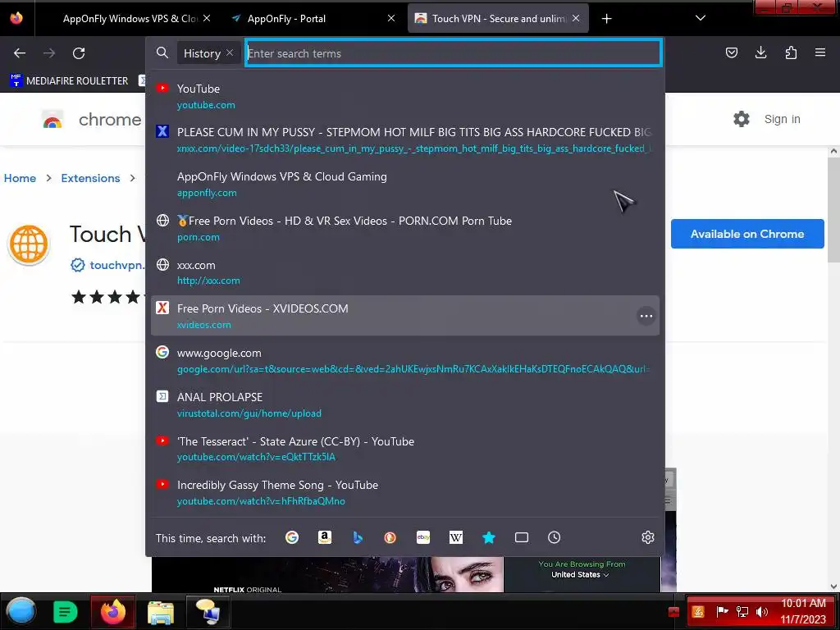Image resolution: width=840 pixels, height=630 pixels.
Task: Open the green notes app on taskbar
Action: click(66, 612)
